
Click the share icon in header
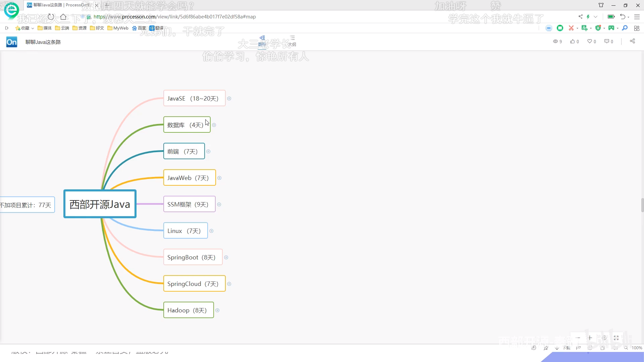click(632, 41)
